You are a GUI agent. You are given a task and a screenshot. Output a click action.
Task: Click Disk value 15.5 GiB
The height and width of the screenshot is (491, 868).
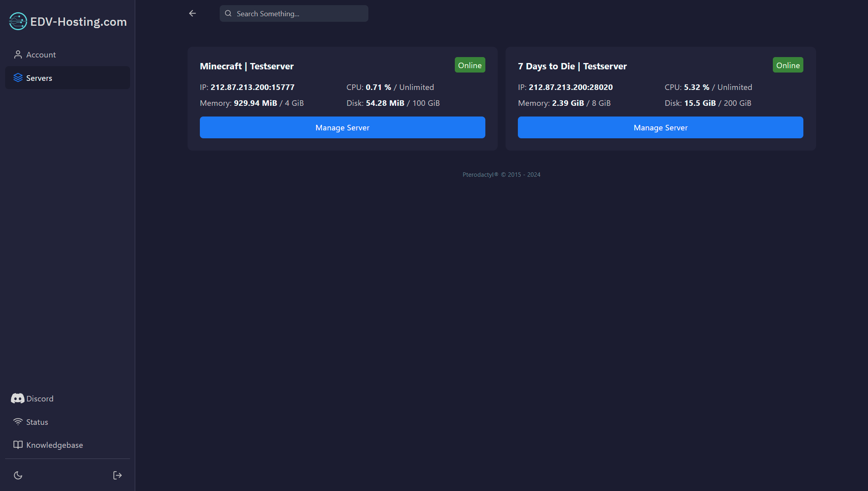point(700,103)
